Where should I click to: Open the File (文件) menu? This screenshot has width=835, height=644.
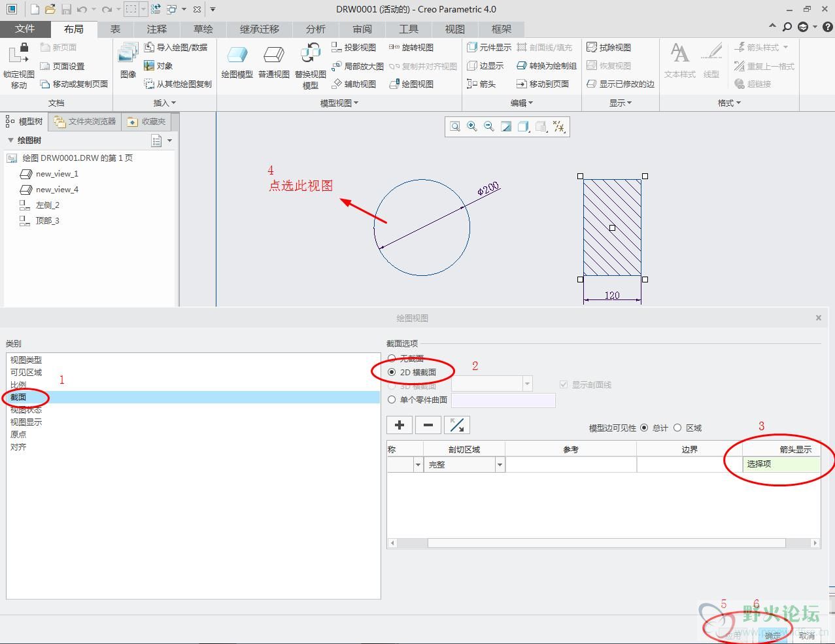pos(25,29)
